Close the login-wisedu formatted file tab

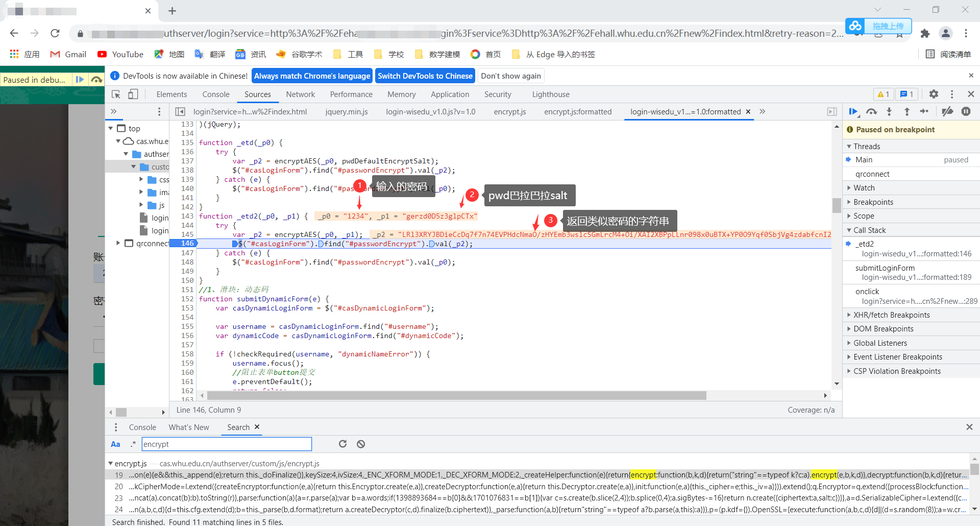748,111
